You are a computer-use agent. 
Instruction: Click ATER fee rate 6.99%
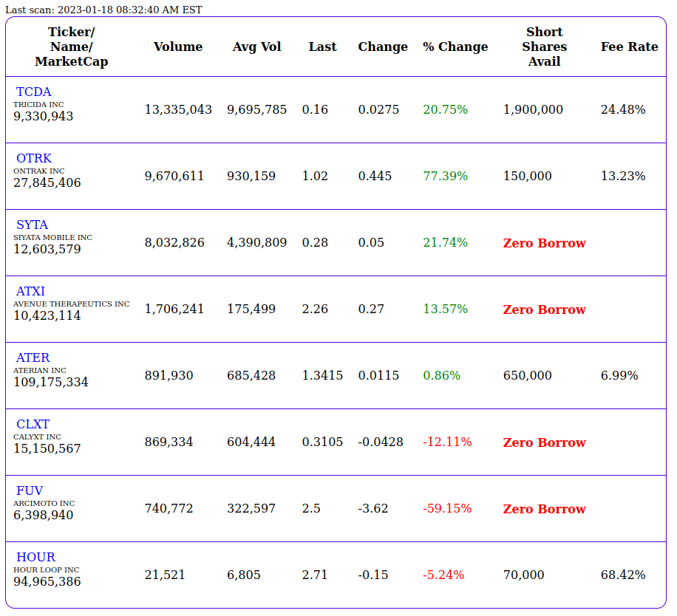click(619, 375)
